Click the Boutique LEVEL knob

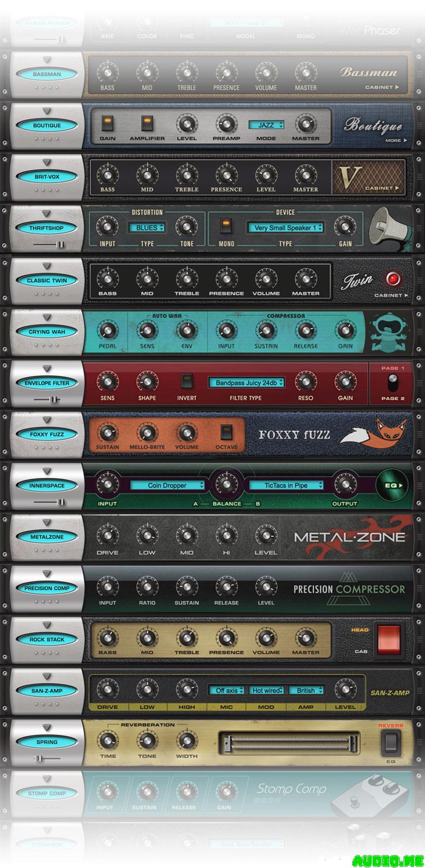tap(187, 124)
